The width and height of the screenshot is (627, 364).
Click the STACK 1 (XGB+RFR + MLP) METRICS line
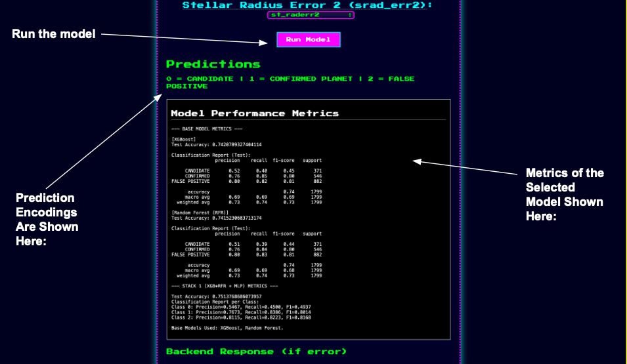coord(225,286)
